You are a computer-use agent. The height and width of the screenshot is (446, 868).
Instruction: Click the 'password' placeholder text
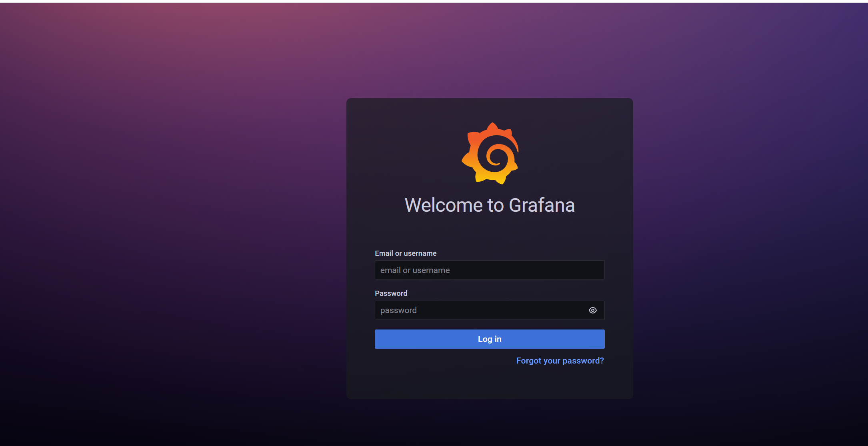point(398,310)
